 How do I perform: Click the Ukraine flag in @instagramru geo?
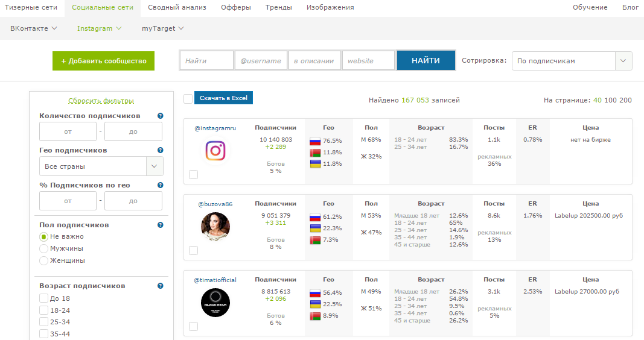tap(315, 164)
